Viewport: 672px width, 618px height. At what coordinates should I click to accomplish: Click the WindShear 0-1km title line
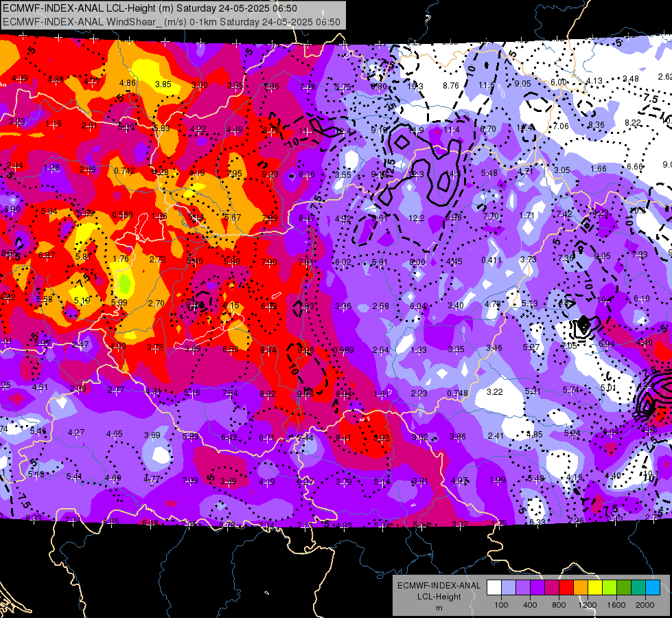(172, 22)
